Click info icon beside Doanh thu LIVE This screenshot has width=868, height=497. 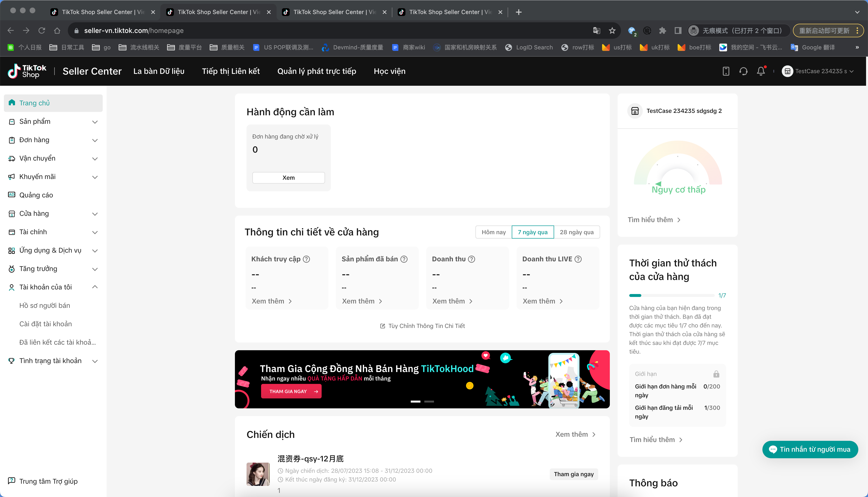pos(578,259)
